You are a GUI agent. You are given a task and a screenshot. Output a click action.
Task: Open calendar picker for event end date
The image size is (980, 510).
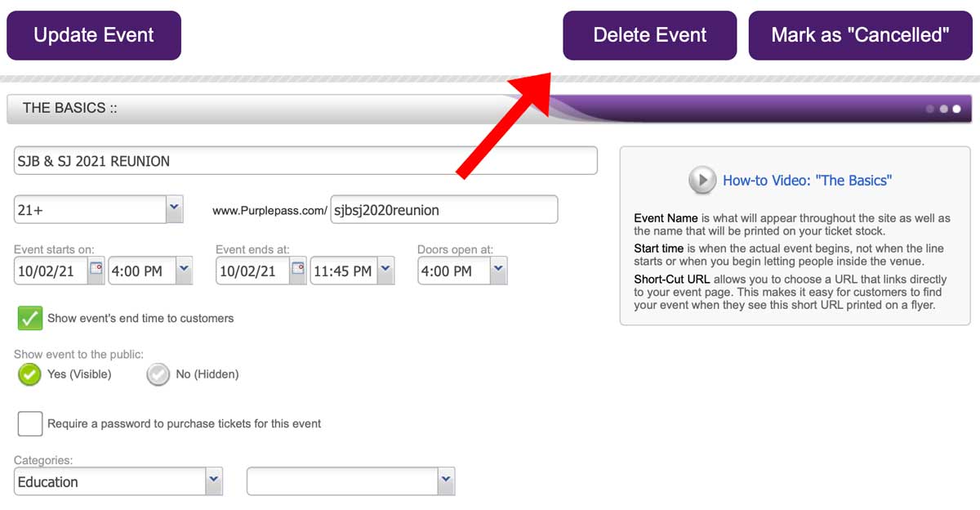[x=297, y=269]
